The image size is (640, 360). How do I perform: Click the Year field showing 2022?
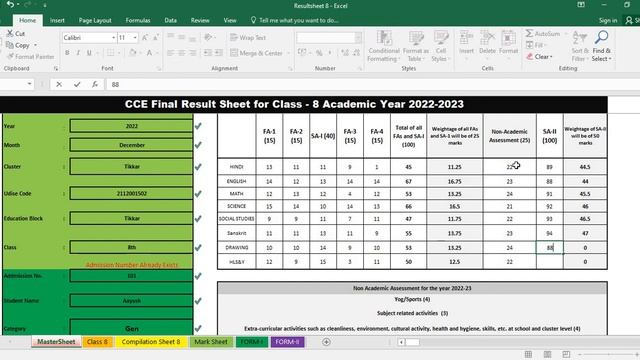[x=131, y=126]
